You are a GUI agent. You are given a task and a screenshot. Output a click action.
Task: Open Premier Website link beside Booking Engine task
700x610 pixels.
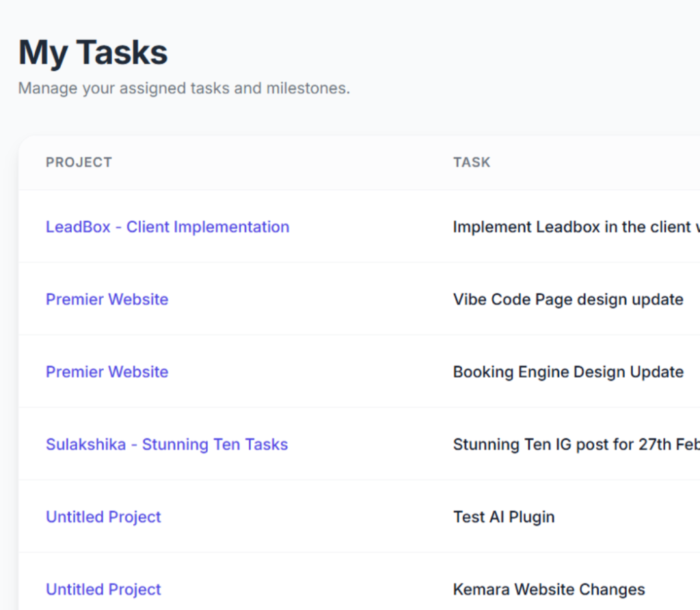(107, 372)
